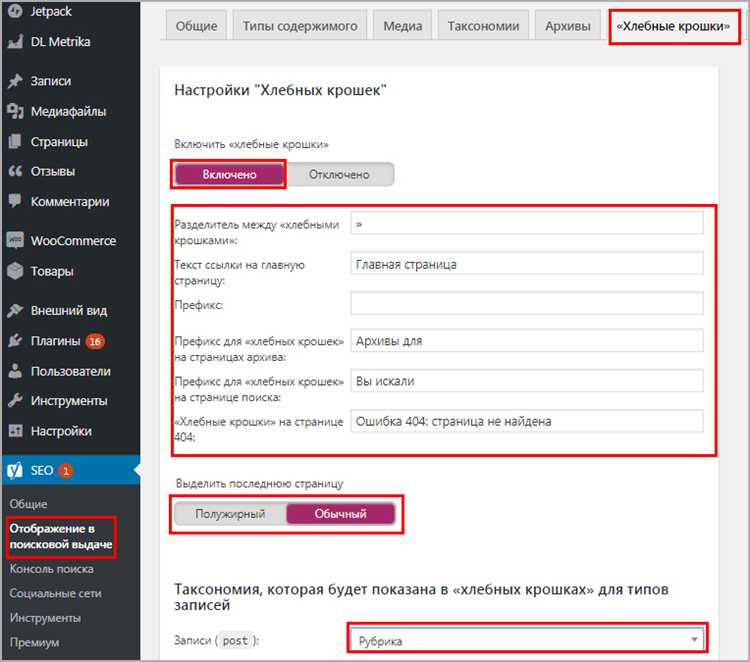
Task: Click the SEO notification badge 1
Action: point(66,471)
